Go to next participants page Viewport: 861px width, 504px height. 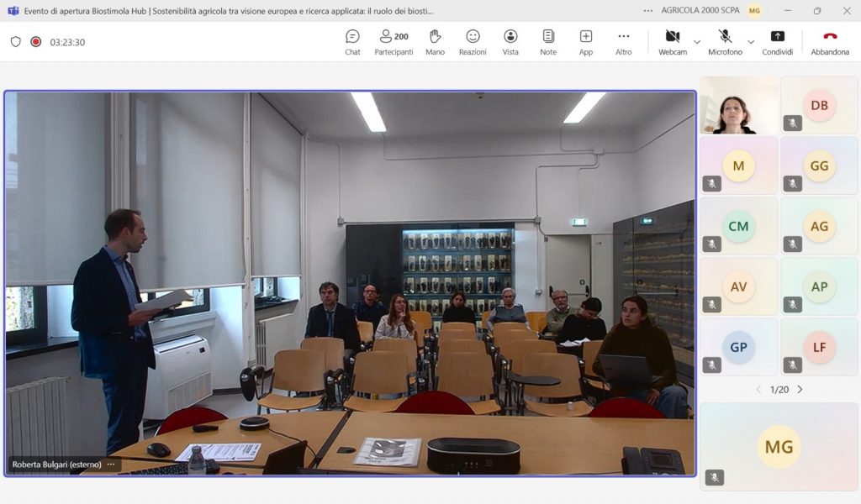[x=800, y=390]
